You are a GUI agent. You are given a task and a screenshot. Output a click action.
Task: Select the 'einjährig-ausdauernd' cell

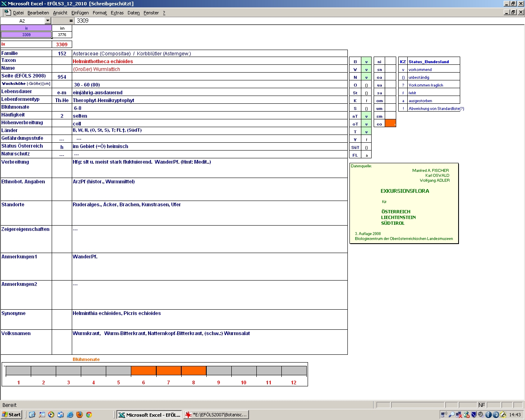pyautogui.click(x=210, y=92)
